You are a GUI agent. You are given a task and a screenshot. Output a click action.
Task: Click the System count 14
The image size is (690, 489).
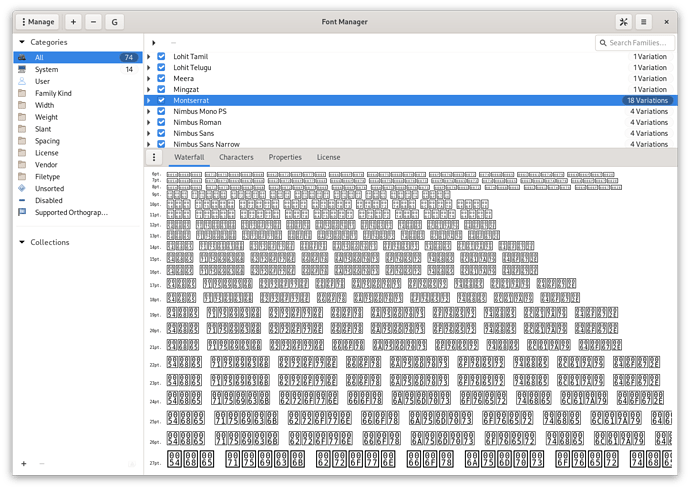click(x=129, y=69)
